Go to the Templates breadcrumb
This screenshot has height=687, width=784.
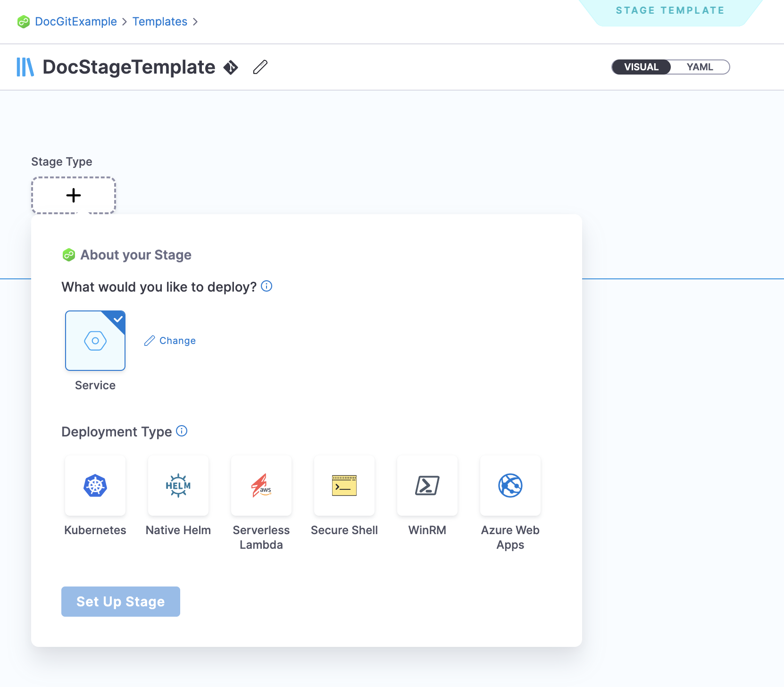(x=159, y=22)
